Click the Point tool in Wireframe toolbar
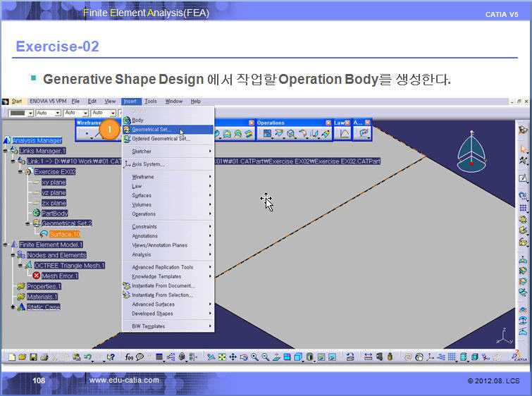The height and width of the screenshot is (396, 532). point(87,134)
